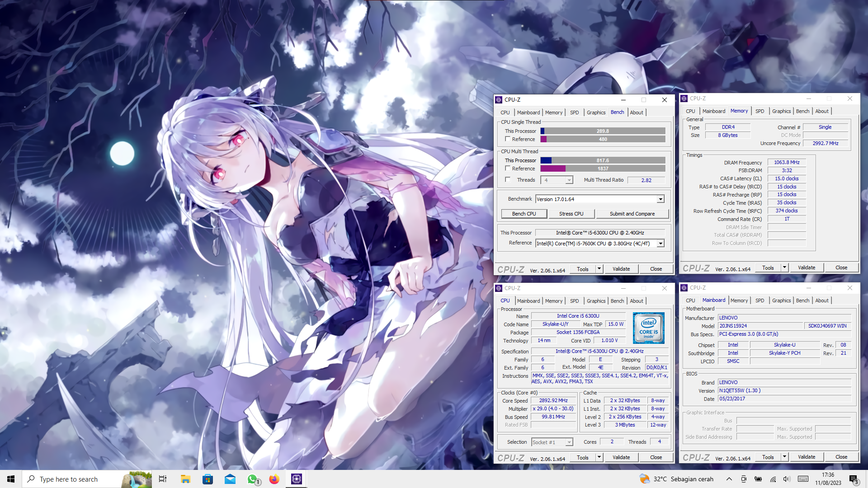Click the taskbar clock showing 17:36
The width and height of the screenshot is (868, 488).
click(x=828, y=479)
